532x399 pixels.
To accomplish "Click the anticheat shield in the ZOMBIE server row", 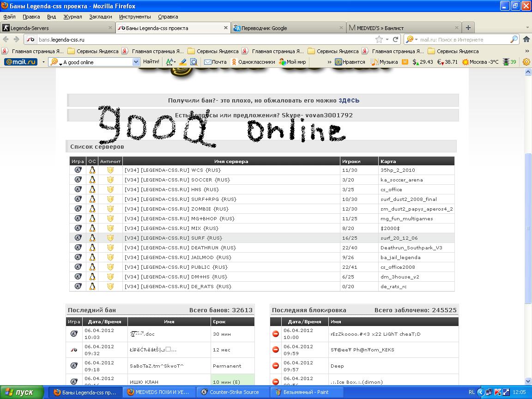I will 110,209.
